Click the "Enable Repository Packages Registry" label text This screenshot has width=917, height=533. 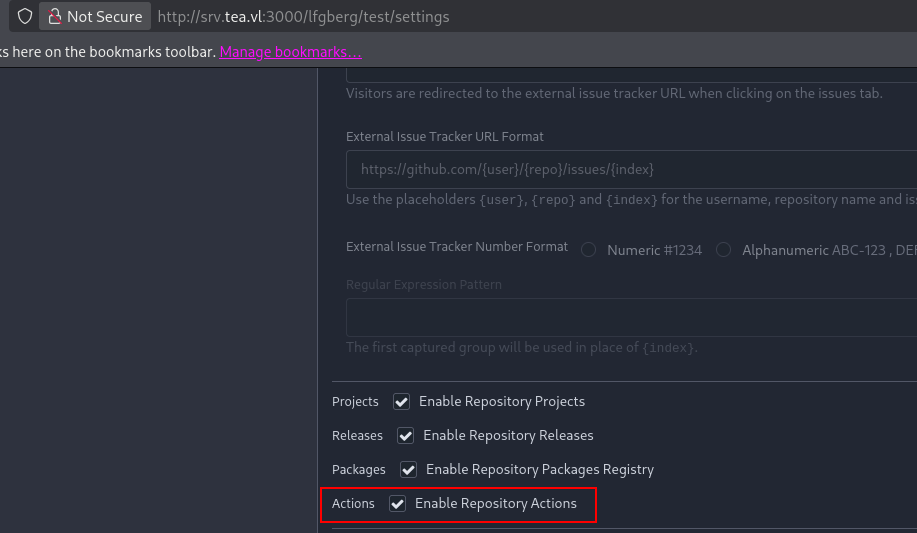click(x=539, y=470)
